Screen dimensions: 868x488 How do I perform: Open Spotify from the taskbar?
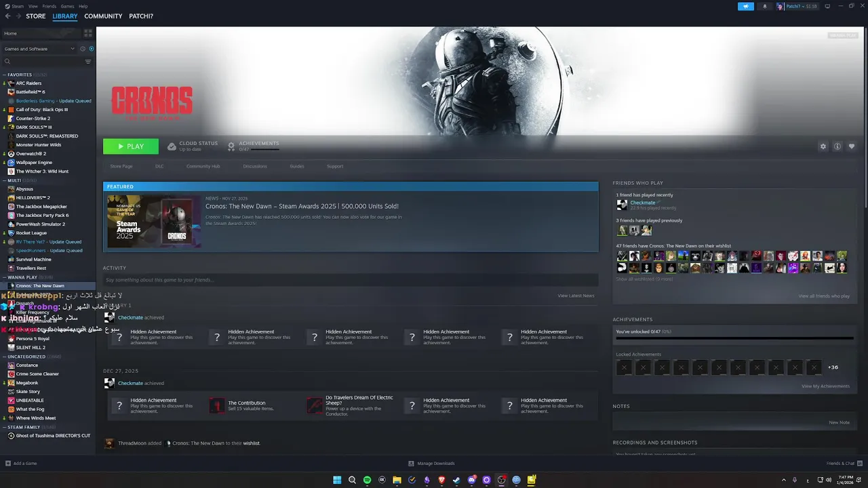click(367, 480)
